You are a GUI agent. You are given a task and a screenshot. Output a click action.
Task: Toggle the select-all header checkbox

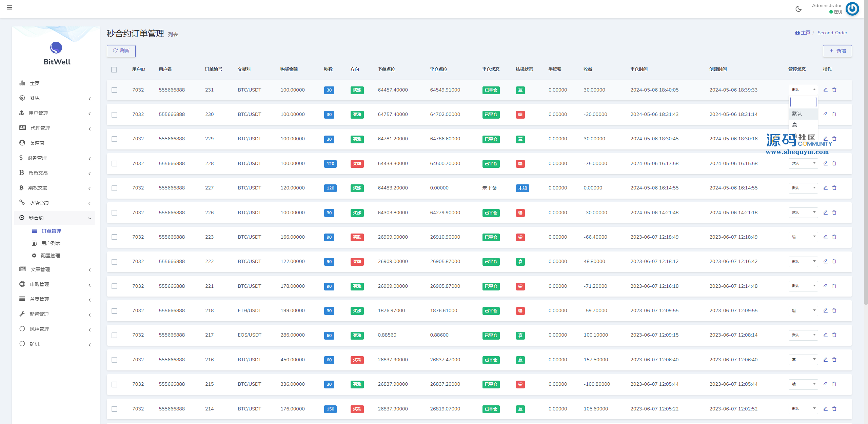pos(114,69)
